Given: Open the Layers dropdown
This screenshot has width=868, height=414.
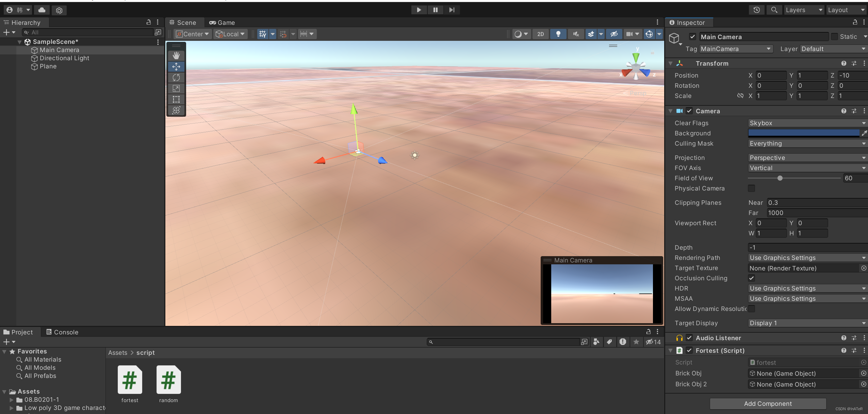Looking at the screenshot, I should tap(804, 10).
